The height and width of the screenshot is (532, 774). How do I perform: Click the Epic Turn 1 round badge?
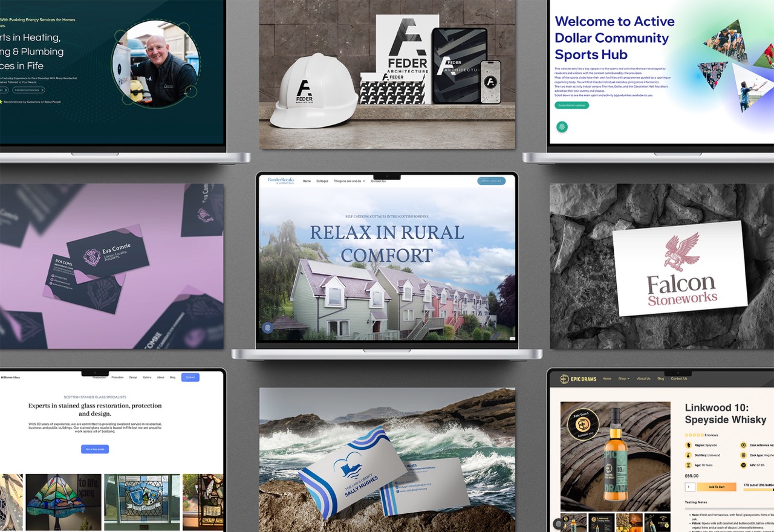pos(583,423)
